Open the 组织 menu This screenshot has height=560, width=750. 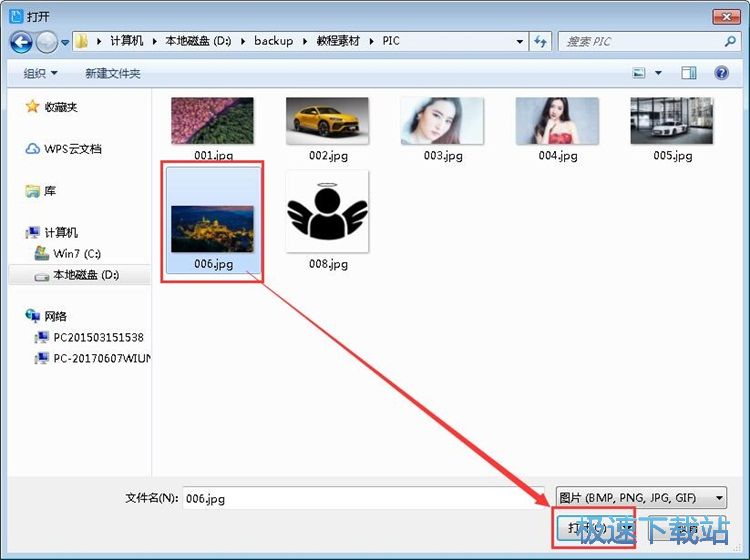point(41,73)
